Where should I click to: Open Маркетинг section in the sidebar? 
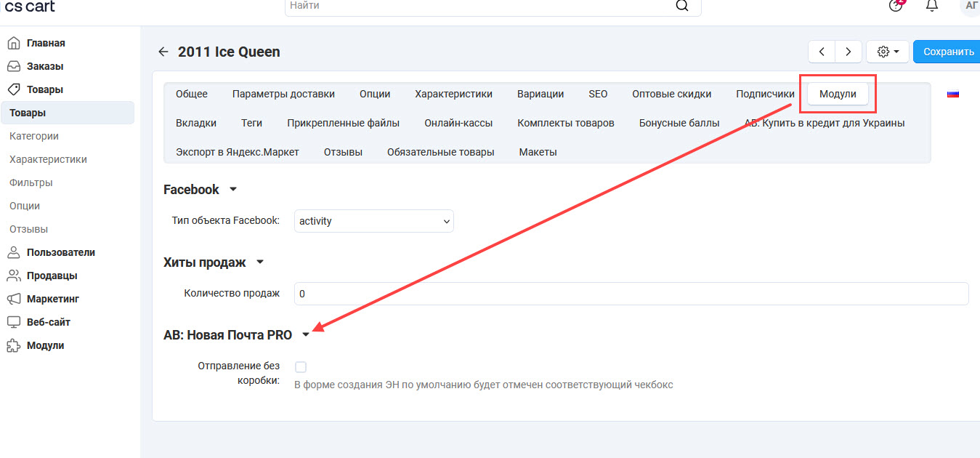point(52,299)
